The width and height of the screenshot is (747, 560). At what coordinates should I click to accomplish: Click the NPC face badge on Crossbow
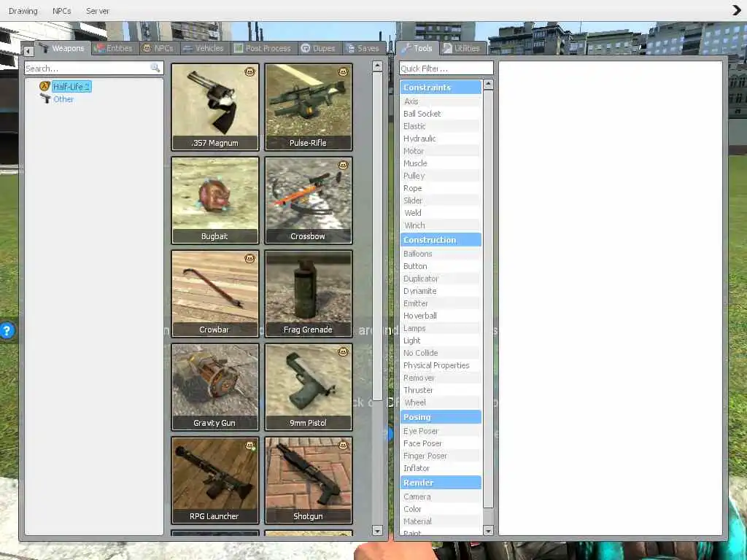pyautogui.click(x=343, y=166)
